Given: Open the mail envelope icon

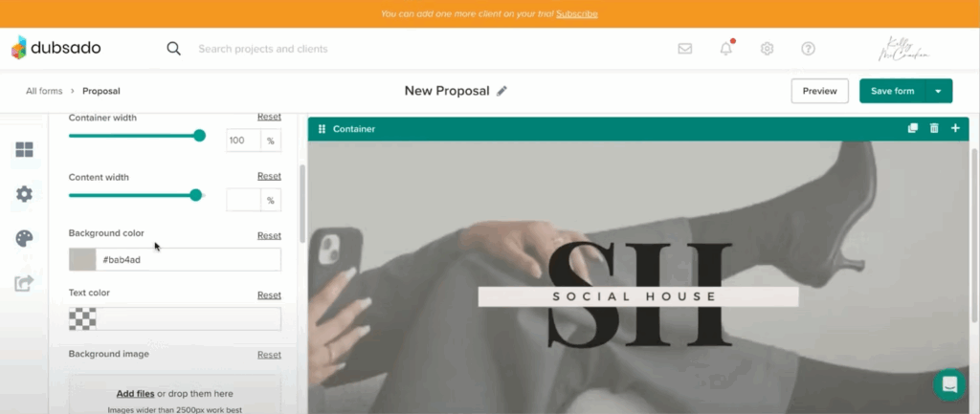Looking at the screenshot, I should pyautogui.click(x=685, y=49).
